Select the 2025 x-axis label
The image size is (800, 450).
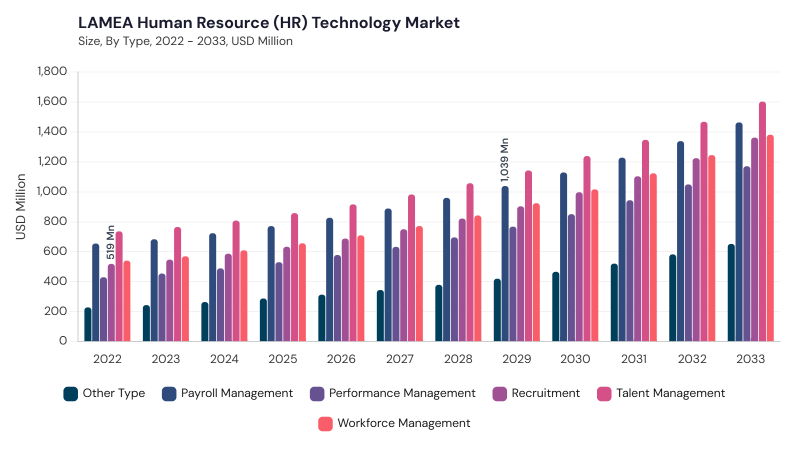click(283, 359)
